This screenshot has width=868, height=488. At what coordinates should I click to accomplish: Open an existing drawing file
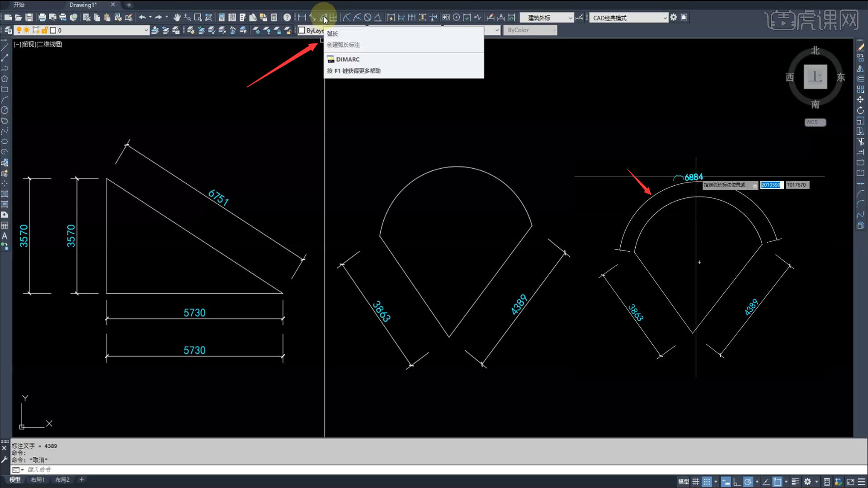click(19, 18)
